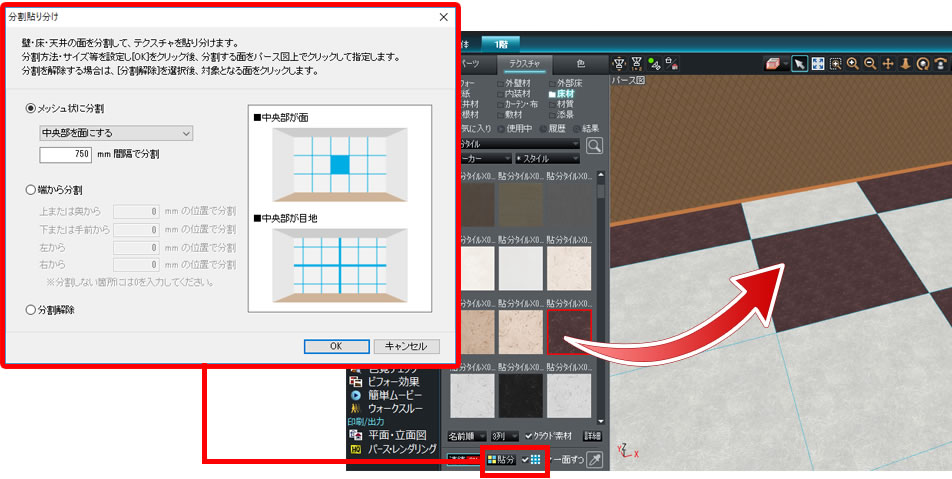The image size is (952, 479).
Task: Click the fit-to-window view icon
Action: point(818,63)
